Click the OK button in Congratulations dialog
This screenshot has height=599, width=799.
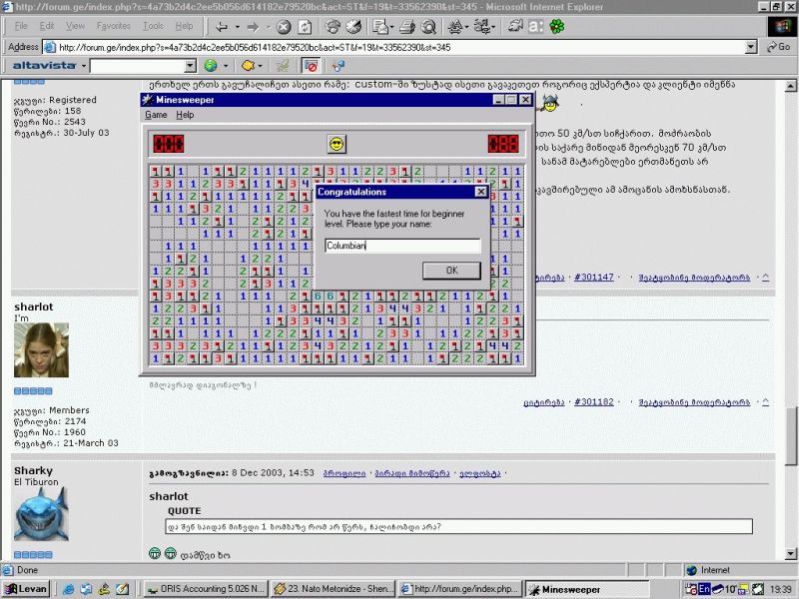coord(451,270)
